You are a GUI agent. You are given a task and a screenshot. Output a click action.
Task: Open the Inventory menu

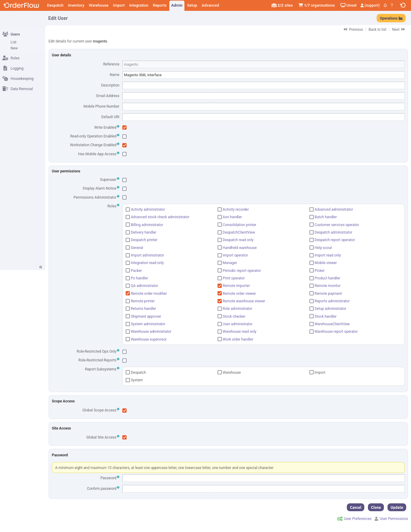[x=76, y=5]
